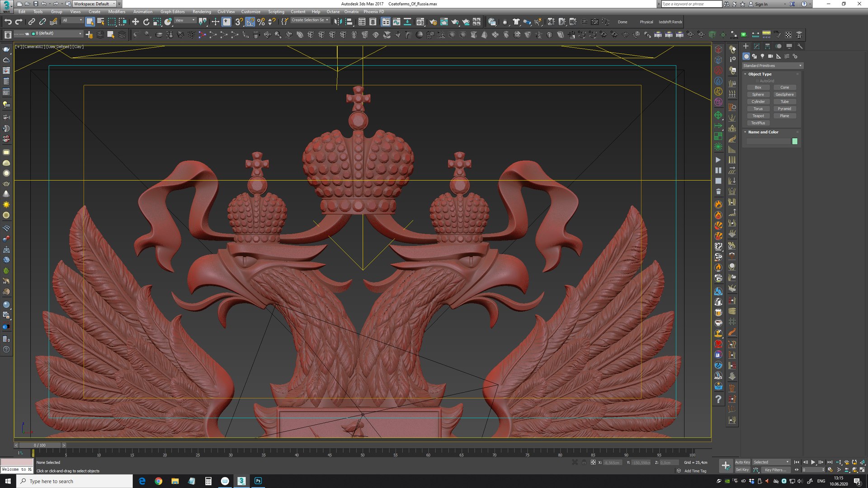Choose the Select and Scale tool

click(157, 22)
